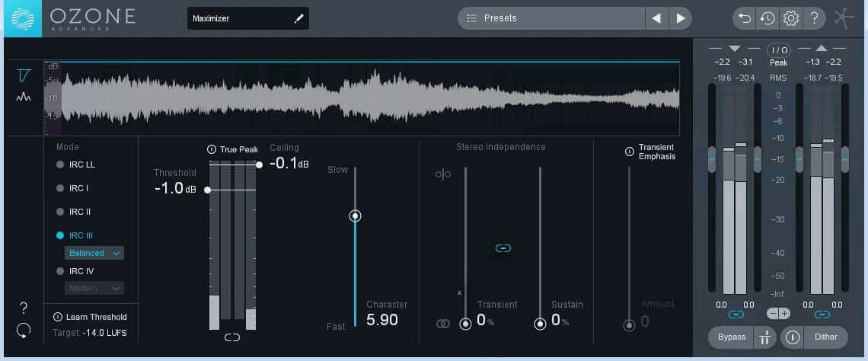Click the Dither button

point(826,337)
